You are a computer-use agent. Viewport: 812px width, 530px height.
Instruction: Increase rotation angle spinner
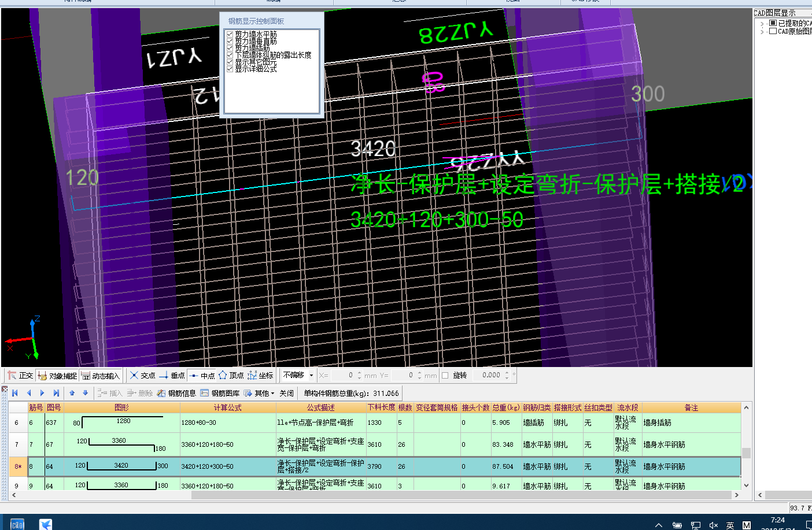(507, 373)
